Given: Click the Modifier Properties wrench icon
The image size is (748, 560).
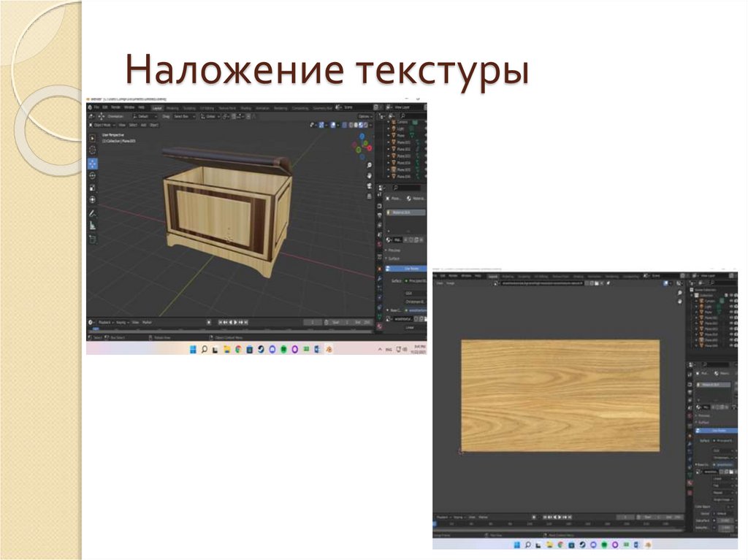Looking at the screenshot, I should pos(380,280).
